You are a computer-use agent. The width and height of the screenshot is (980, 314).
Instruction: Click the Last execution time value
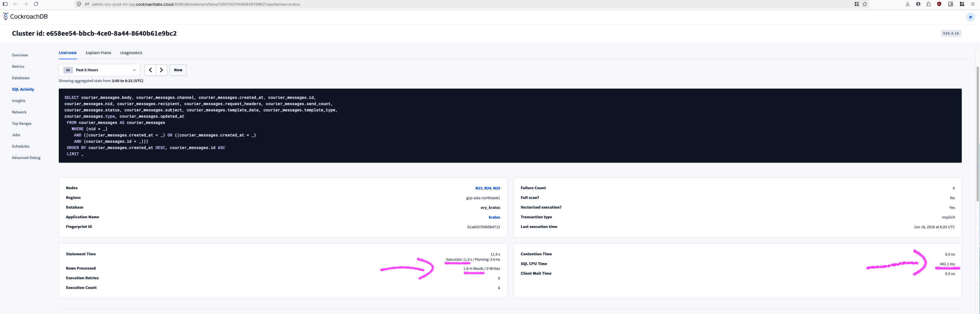point(934,227)
